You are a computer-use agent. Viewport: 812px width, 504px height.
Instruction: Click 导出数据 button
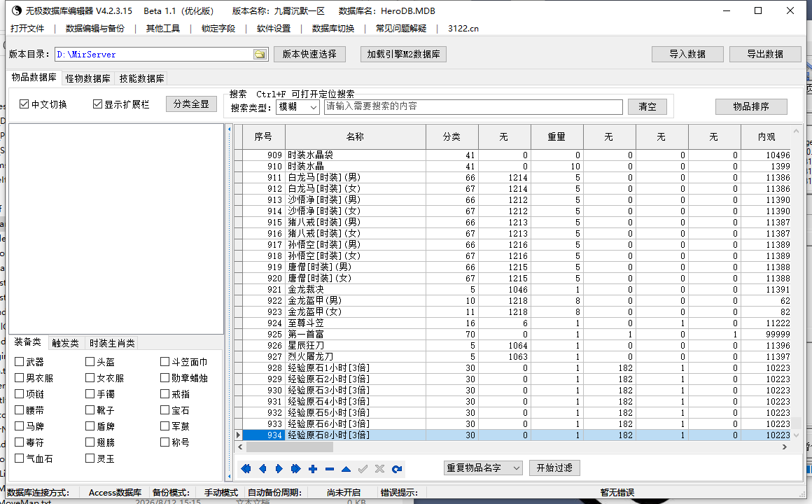[x=765, y=54]
